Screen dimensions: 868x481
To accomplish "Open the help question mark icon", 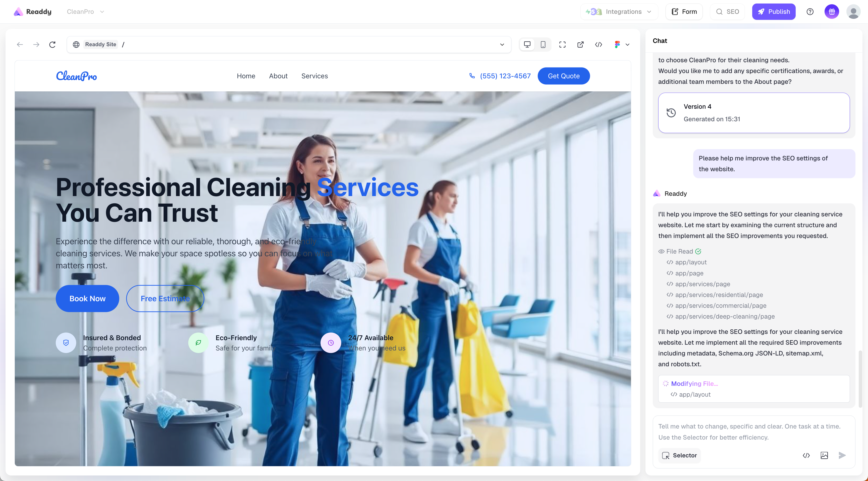I will (810, 12).
